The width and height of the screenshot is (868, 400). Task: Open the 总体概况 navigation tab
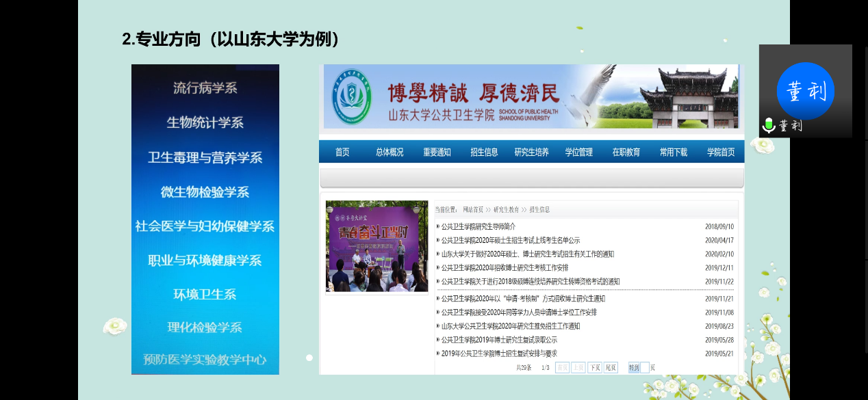[390, 152]
